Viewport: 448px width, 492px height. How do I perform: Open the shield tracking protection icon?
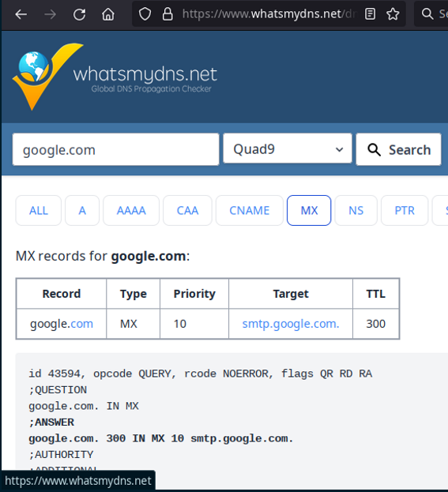coord(145,14)
